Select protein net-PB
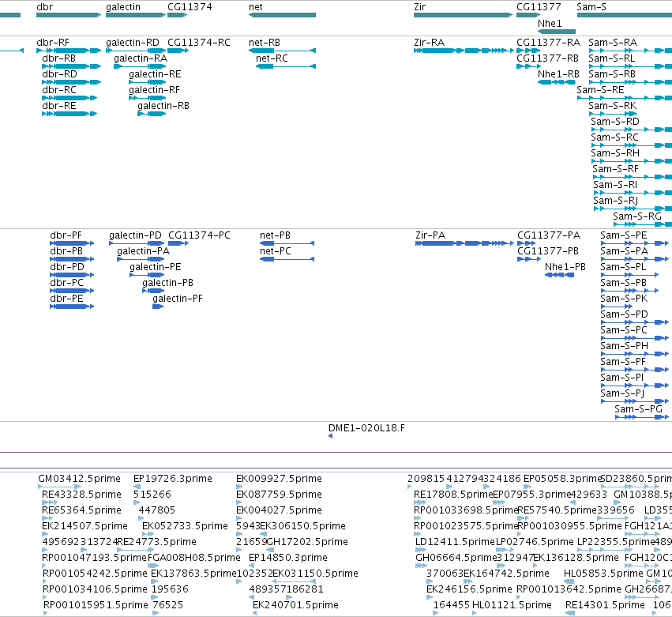Image resolution: width=672 pixels, height=617 pixels. click(x=287, y=243)
